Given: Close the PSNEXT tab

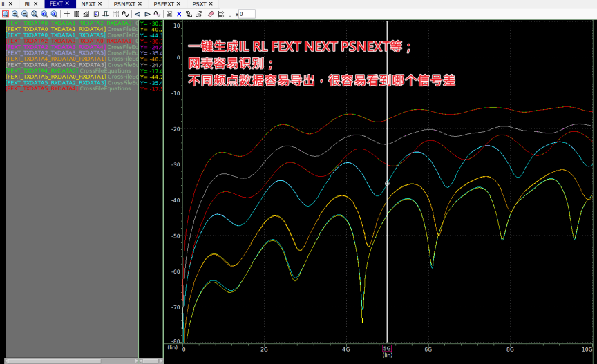Looking at the screenshot, I should (140, 4).
